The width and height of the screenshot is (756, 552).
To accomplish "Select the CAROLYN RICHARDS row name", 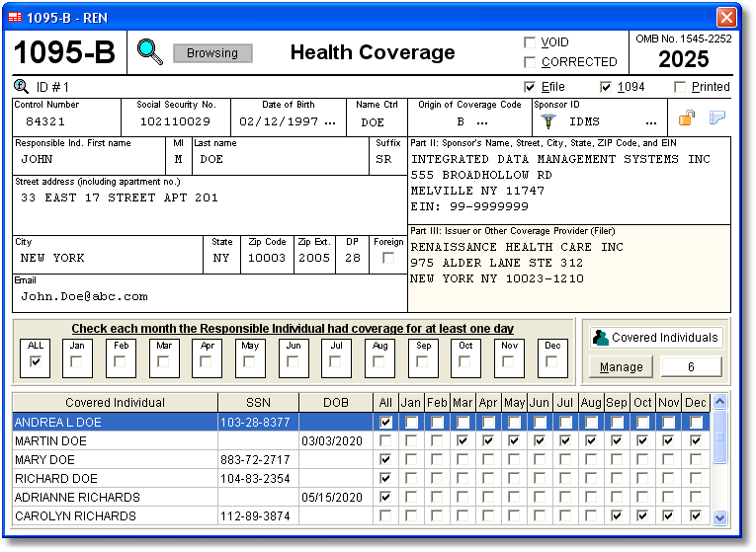I will point(76,515).
